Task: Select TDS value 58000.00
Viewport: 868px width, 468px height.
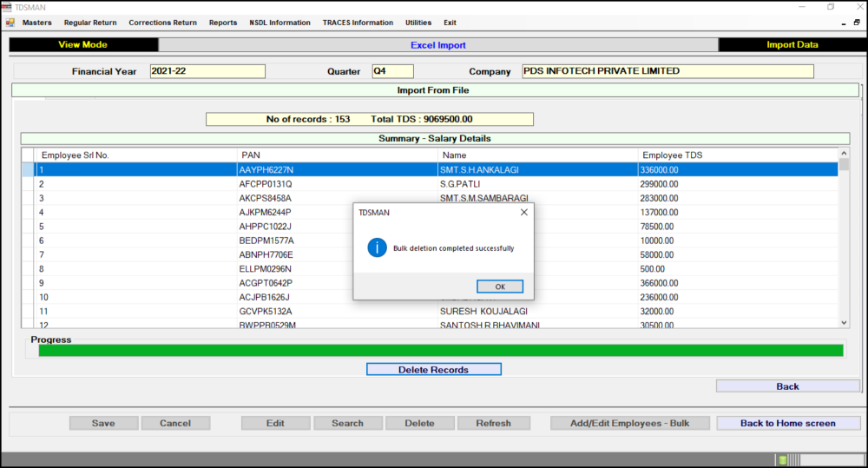Action: 738,254
